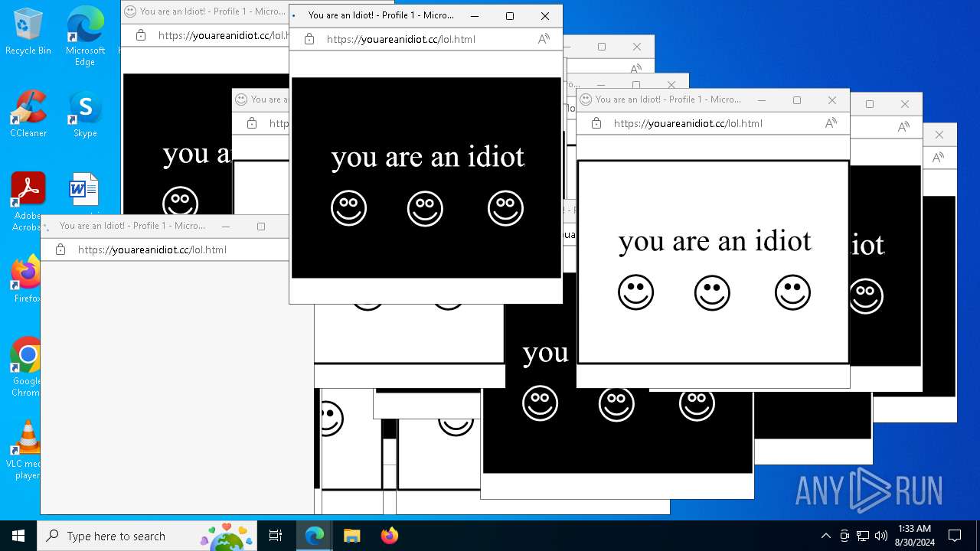Maximize the blank popup window

tap(261, 226)
